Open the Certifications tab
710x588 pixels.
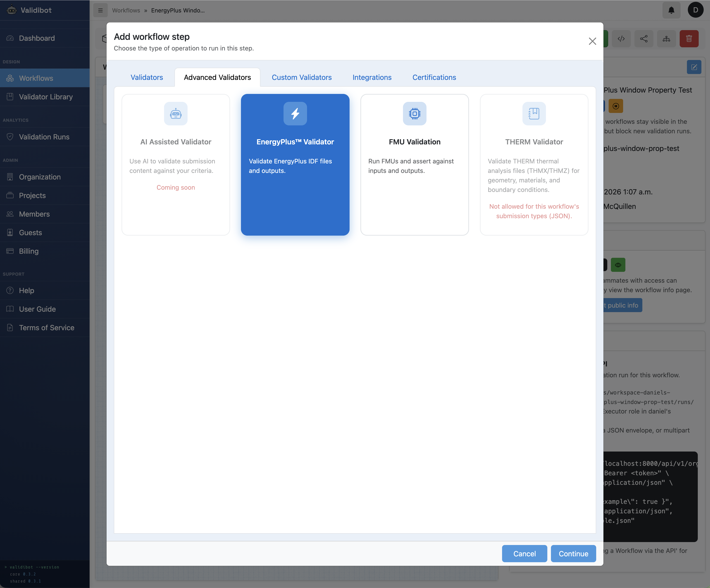click(x=434, y=77)
